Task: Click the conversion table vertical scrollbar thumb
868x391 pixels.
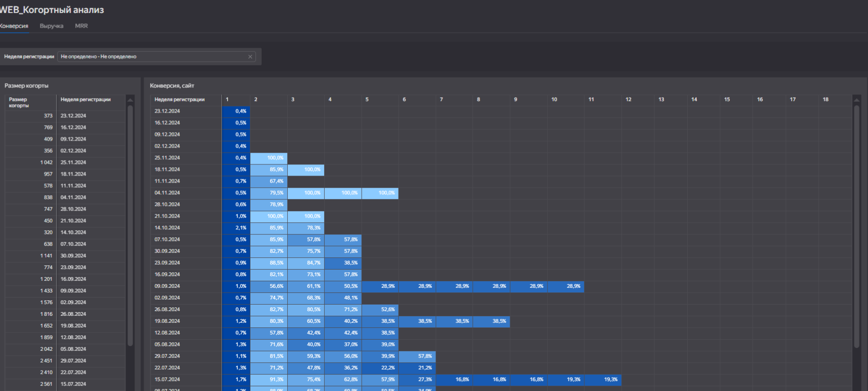Action: (x=857, y=227)
